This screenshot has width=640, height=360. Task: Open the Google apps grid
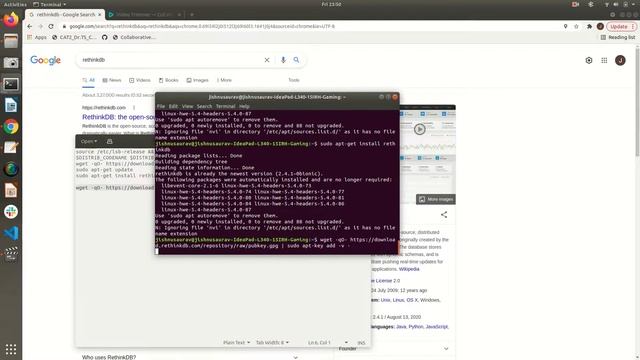click(x=604, y=60)
